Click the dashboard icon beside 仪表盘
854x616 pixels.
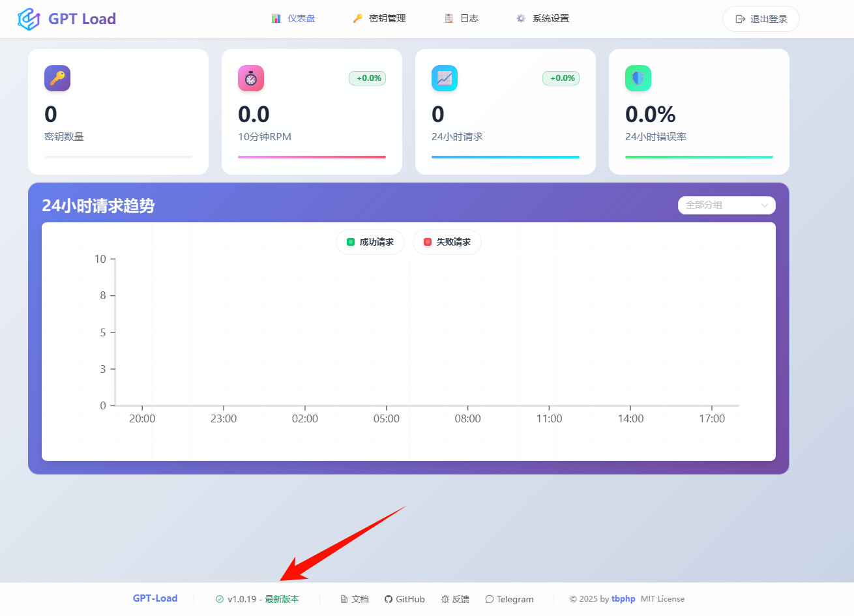click(x=276, y=19)
